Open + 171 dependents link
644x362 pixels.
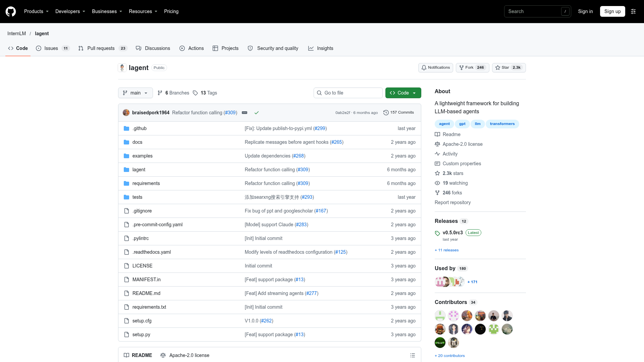click(x=472, y=282)
